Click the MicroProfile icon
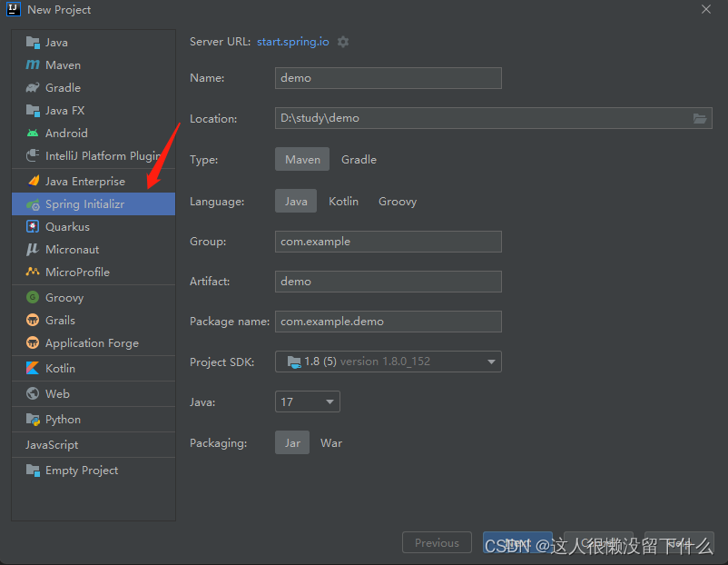 tap(33, 272)
